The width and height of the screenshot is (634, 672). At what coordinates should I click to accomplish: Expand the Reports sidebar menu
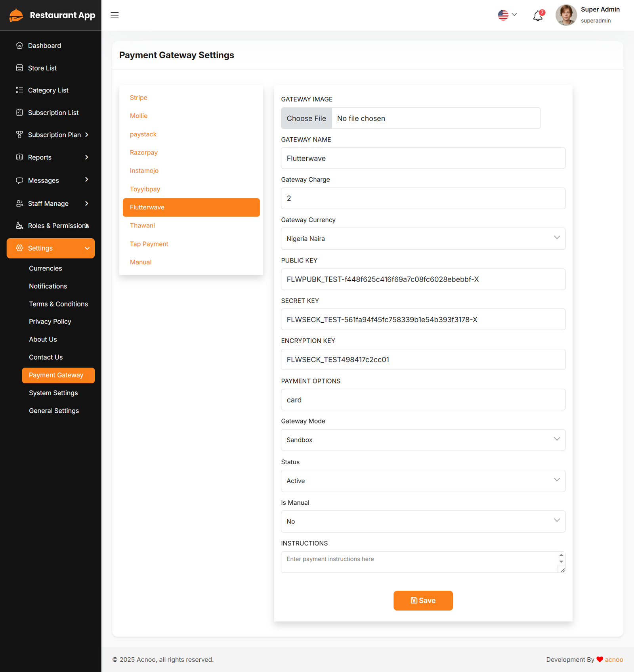coord(51,157)
